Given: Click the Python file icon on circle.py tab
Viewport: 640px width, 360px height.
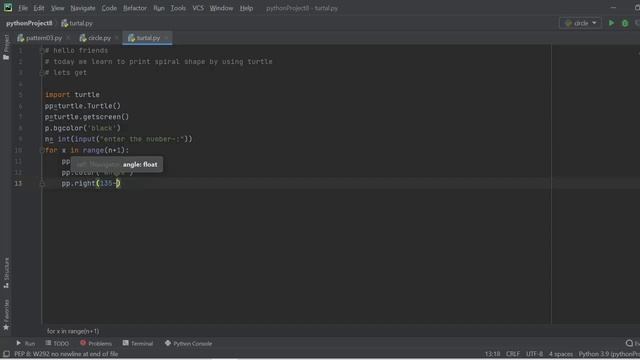Looking at the screenshot, I should (x=83, y=38).
